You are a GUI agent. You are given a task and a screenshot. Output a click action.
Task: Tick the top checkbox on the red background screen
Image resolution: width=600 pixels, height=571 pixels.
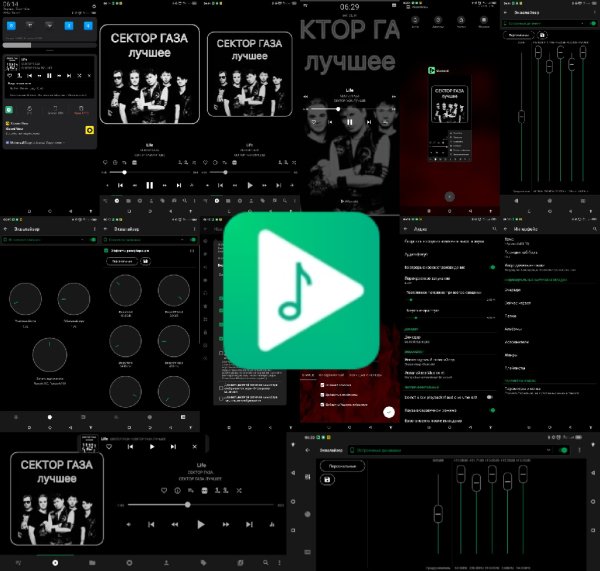pyautogui.click(x=322, y=385)
